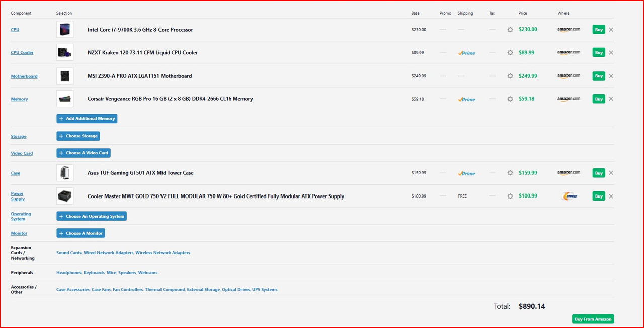Open Asus TUF GT501 case thumbnail
Viewport: 644px width, 328px height.
tap(65, 173)
